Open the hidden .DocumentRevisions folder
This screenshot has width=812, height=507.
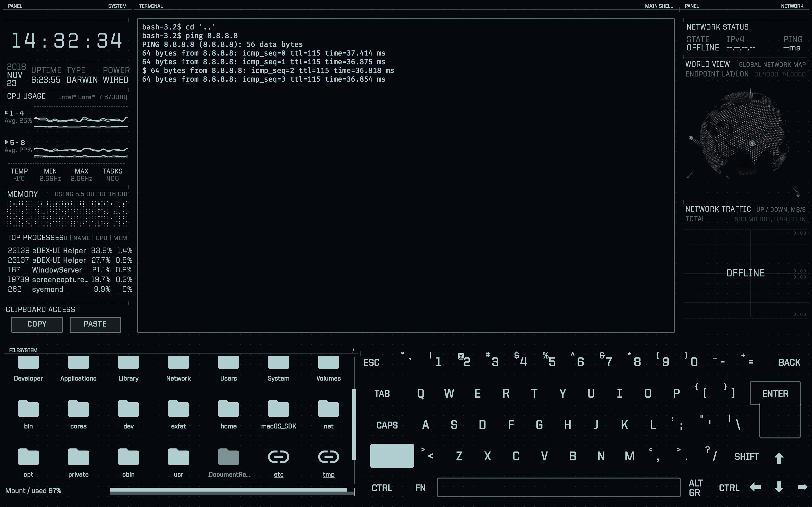(229, 457)
